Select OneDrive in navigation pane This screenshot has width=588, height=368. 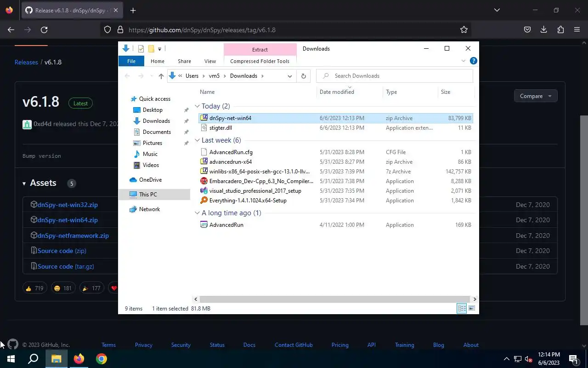click(150, 180)
